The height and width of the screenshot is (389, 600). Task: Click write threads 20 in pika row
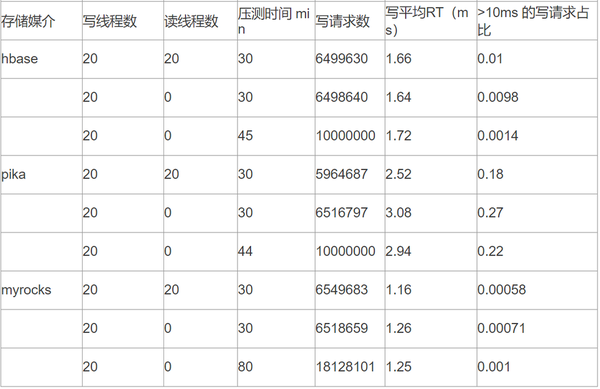tap(90, 174)
